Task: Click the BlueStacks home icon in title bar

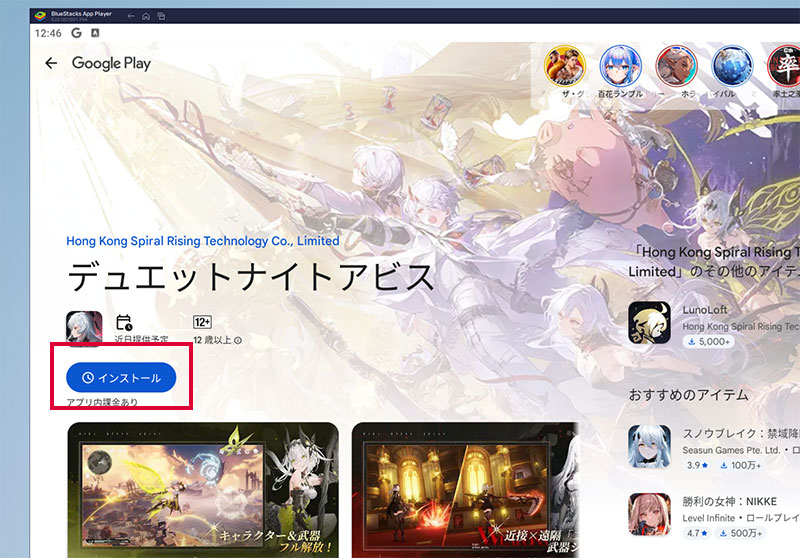Action: [x=145, y=16]
